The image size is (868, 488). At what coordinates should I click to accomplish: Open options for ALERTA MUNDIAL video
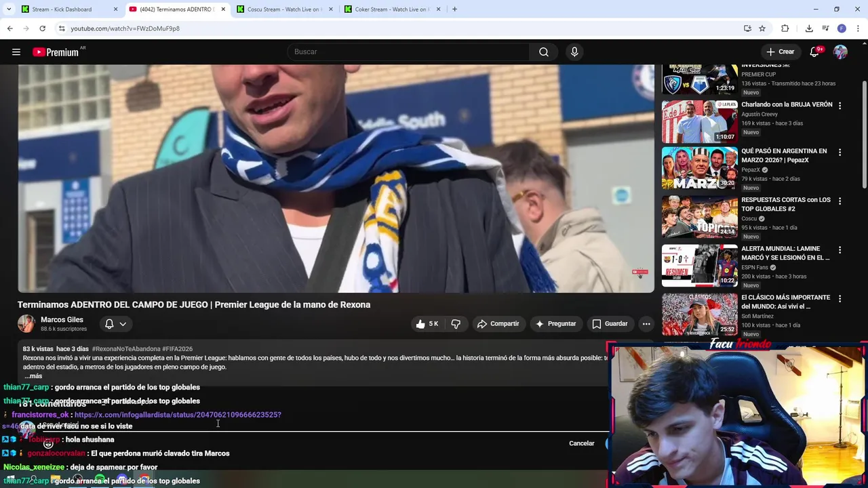click(x=840, y=250)
